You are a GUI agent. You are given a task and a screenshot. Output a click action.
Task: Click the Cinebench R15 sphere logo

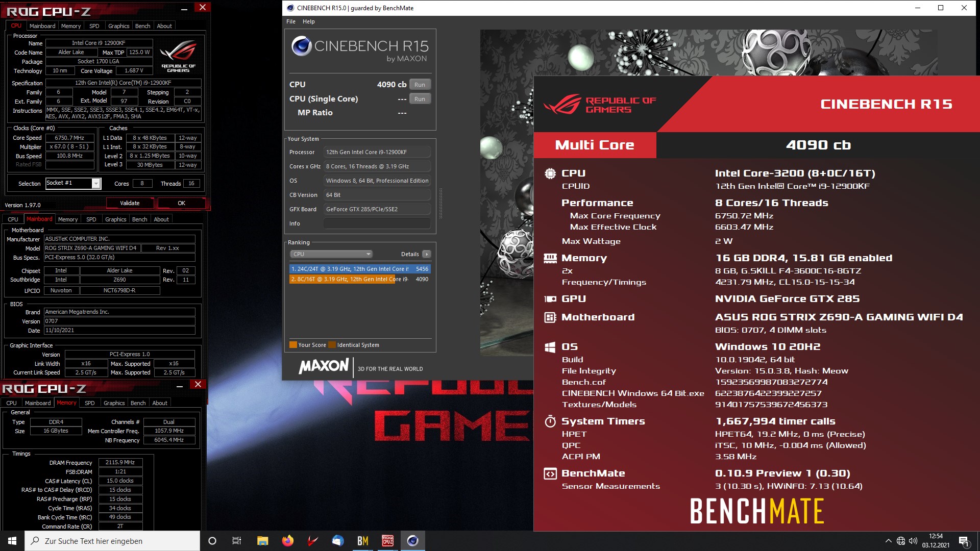(x=302, y=46)
